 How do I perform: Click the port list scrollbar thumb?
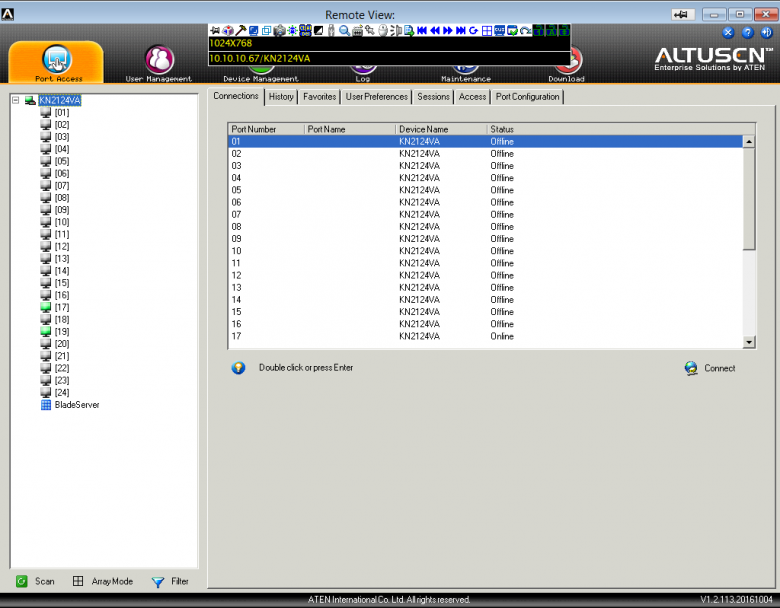749,199
